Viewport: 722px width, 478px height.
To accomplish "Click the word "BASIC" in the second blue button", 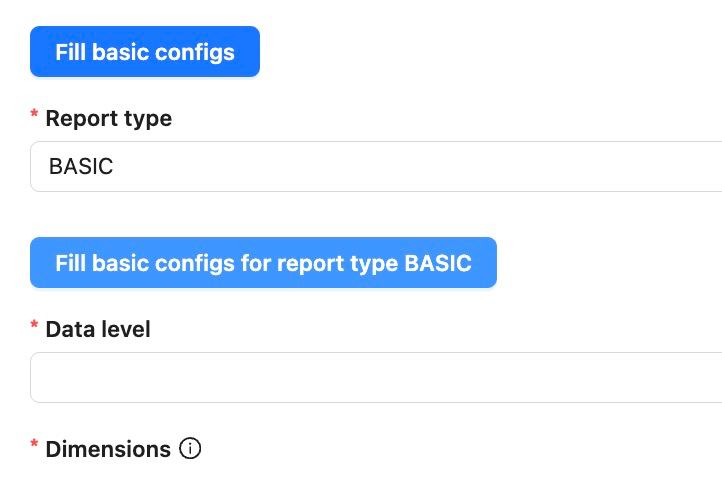I will point(437,263).
